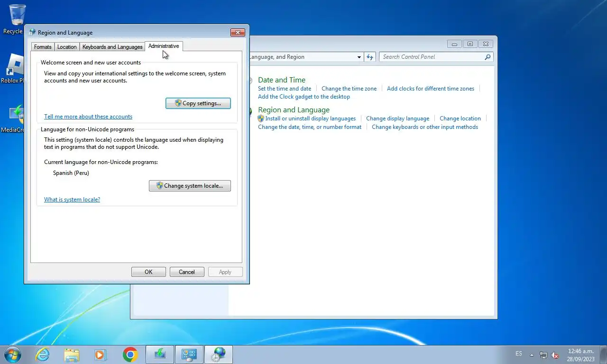Switch to the Formats tab

[x=43, y=47]
